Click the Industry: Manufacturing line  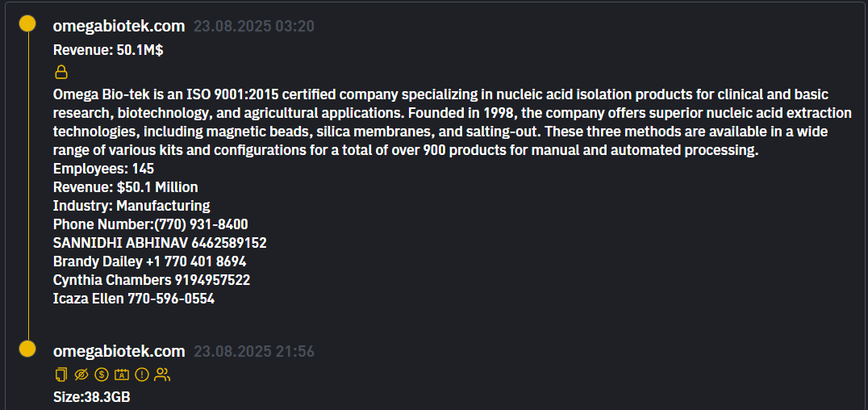(131, 206)
